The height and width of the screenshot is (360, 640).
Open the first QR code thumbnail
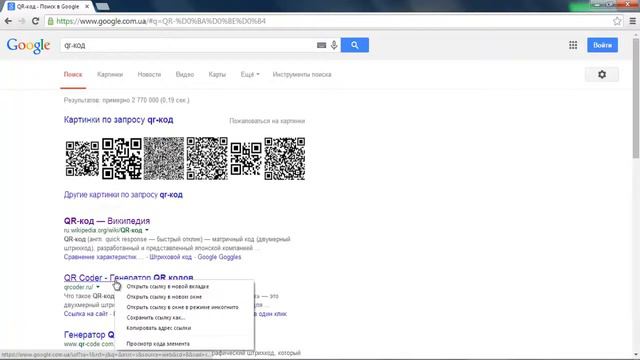pos(82,159)
